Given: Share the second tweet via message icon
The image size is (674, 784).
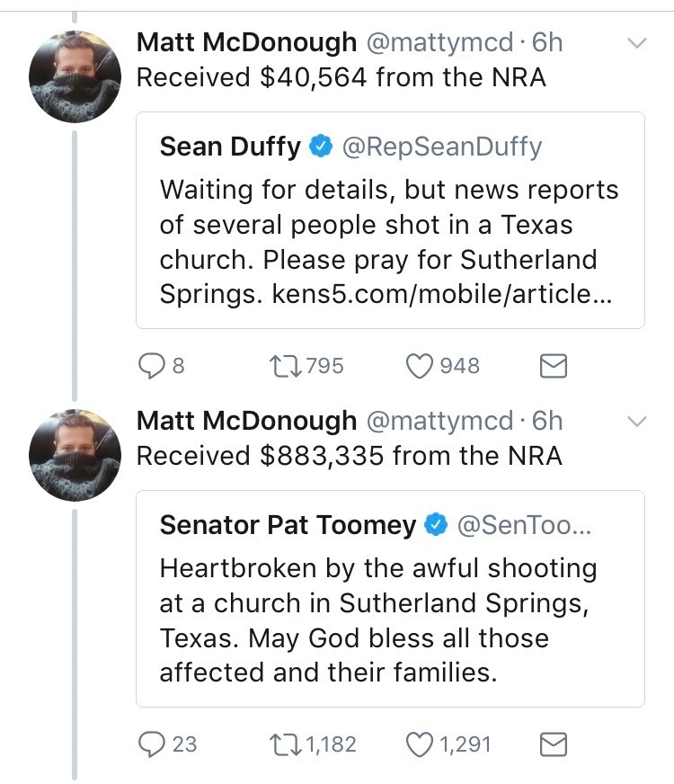Looking at the screenshot, I should pyautogui.click(x=552, y=744).
